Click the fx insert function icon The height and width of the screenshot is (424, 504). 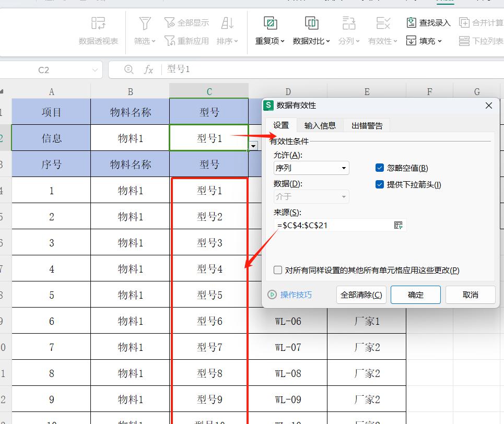click(x=148, y=69)
